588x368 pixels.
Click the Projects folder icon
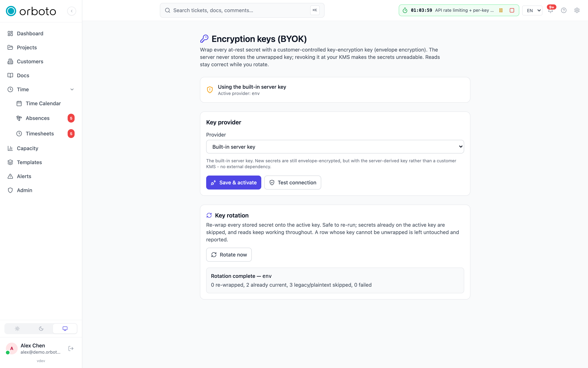tap(10, 47)
